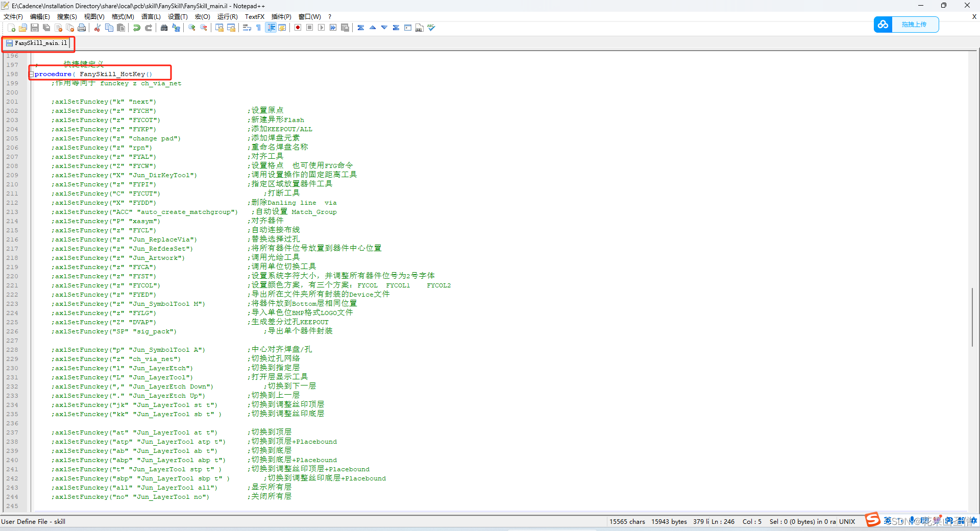
Task: Click line number 220 in the margin
Action: pyautogui.click(x=12, y=276)
